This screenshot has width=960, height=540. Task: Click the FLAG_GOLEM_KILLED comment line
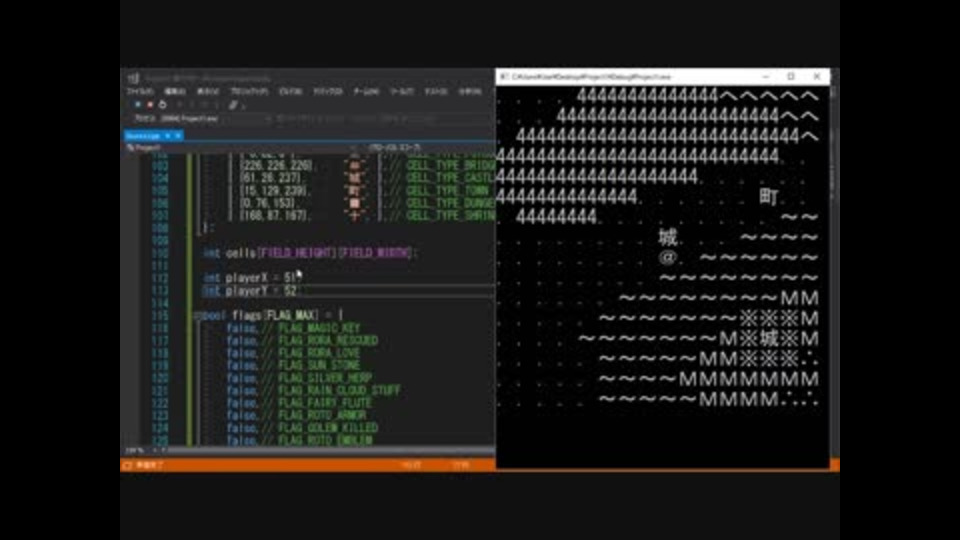click(302, 428)
